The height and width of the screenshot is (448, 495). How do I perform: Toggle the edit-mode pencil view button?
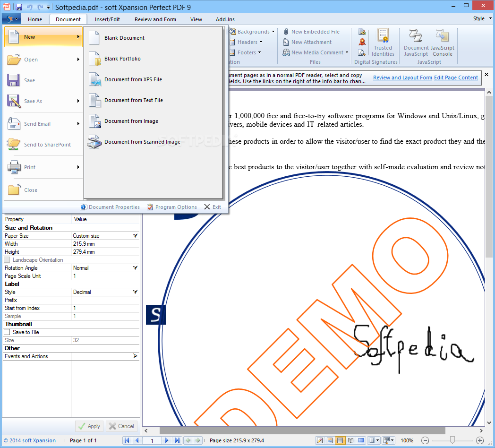tap(320, 440)
